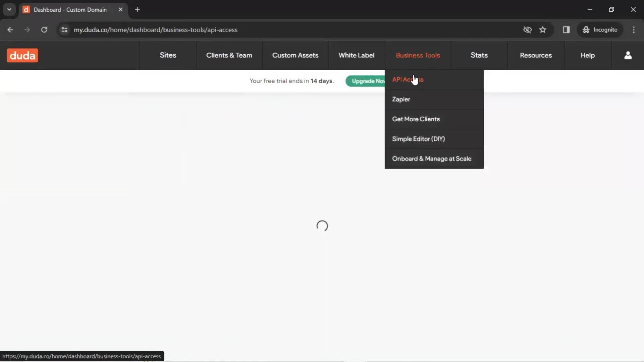Open the Resources menu

point(536,55)
